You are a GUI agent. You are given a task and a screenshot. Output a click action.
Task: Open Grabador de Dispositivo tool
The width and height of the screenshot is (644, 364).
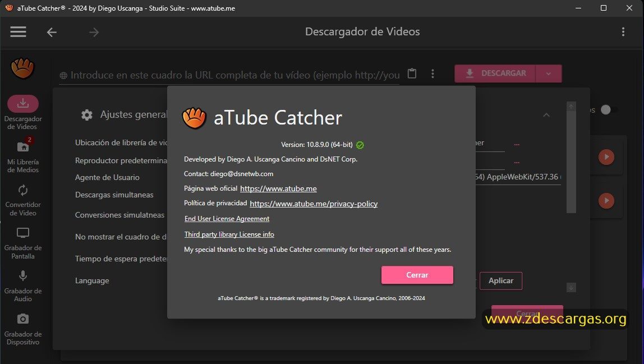(23, 329)
